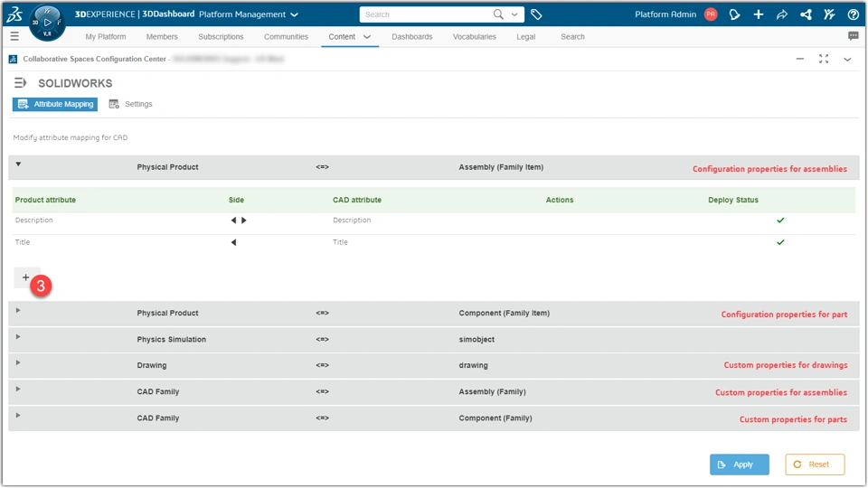Viewport: 868px width, 488px height.
Task: Select the Description CAD attribute cell
Action: pos(352,221)
